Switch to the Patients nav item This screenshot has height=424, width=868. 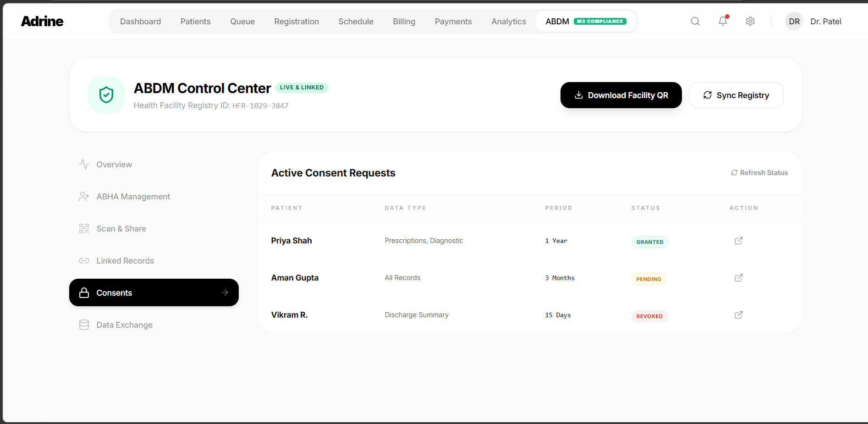click(x=195, y=21)
